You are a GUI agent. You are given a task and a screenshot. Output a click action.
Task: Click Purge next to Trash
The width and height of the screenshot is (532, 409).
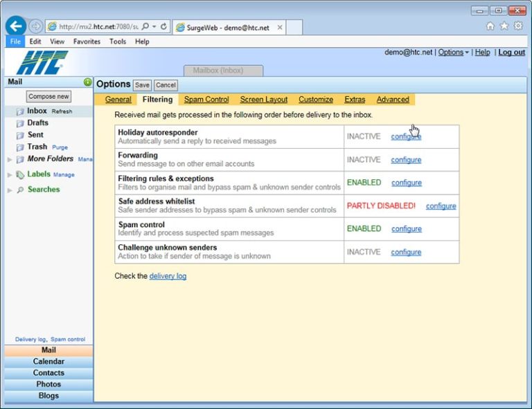click(x=60, y=147)
